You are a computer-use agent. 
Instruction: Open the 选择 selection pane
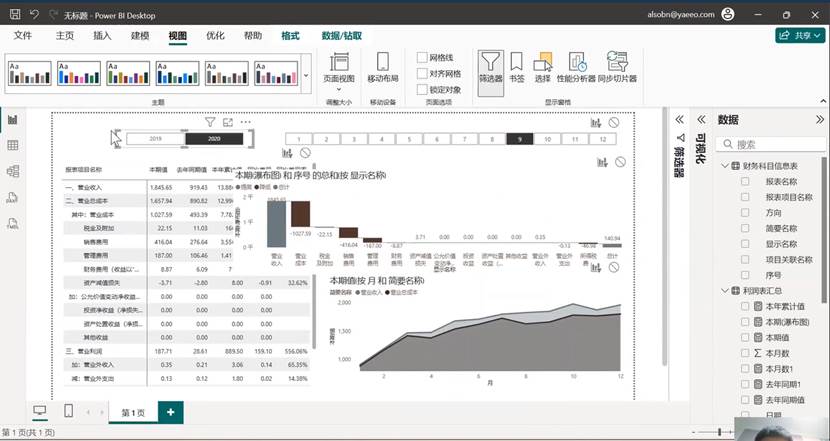pos(543,67)
